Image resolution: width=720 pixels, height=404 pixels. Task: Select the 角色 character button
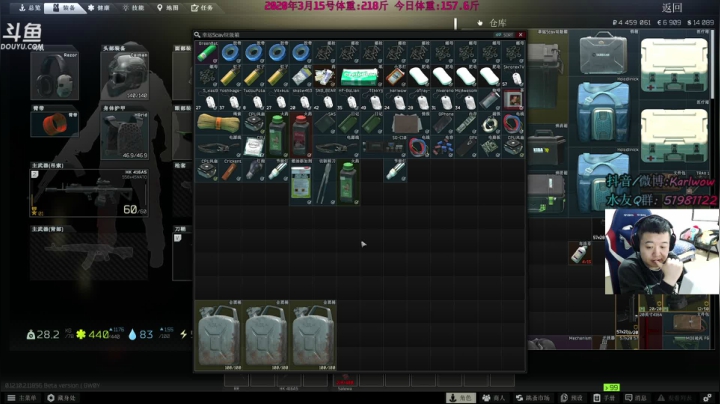(x=461, y=398)
